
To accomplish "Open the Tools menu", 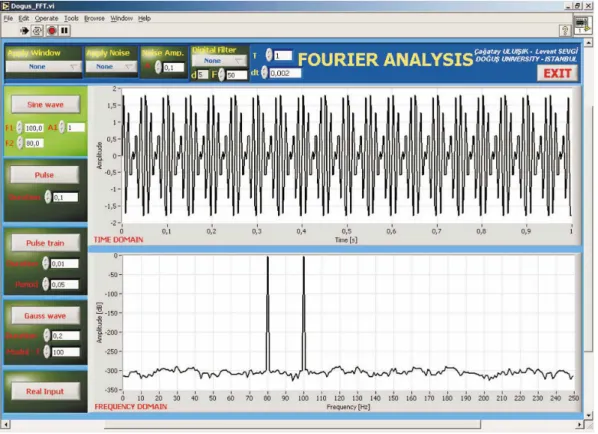I will (x=71, y=18).
